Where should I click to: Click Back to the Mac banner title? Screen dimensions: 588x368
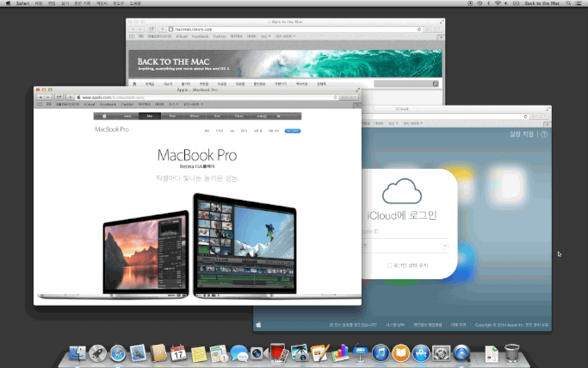tap(173, 61)
